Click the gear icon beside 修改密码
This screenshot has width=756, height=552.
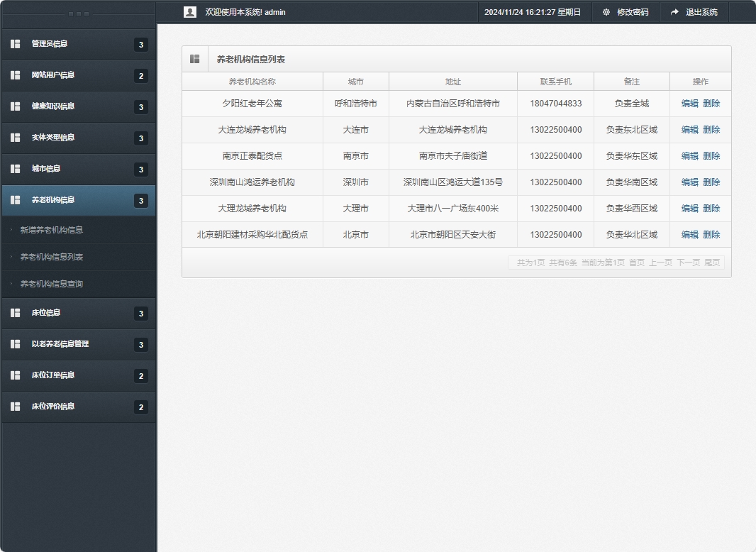(606, 12)
